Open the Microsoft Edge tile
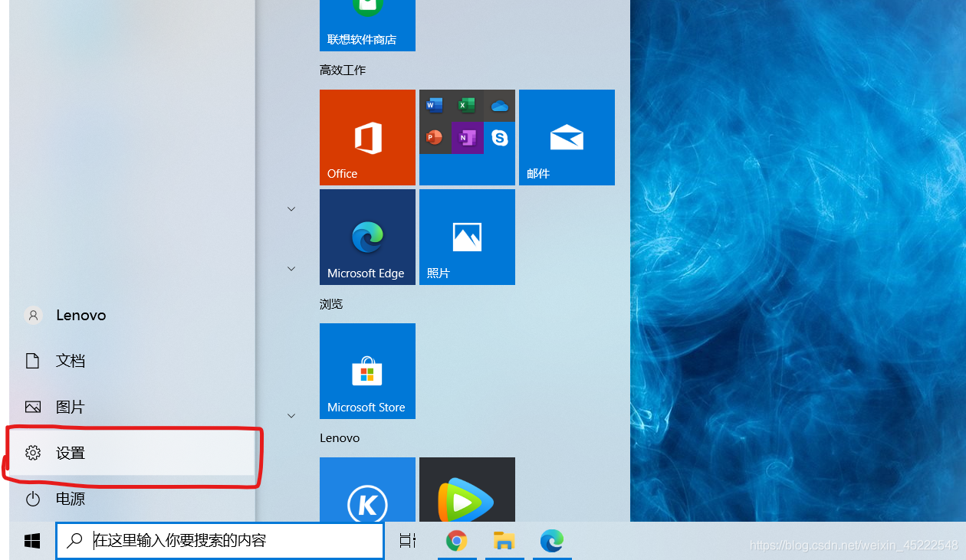This screenshot has width=966, height=560. [367, 237]
